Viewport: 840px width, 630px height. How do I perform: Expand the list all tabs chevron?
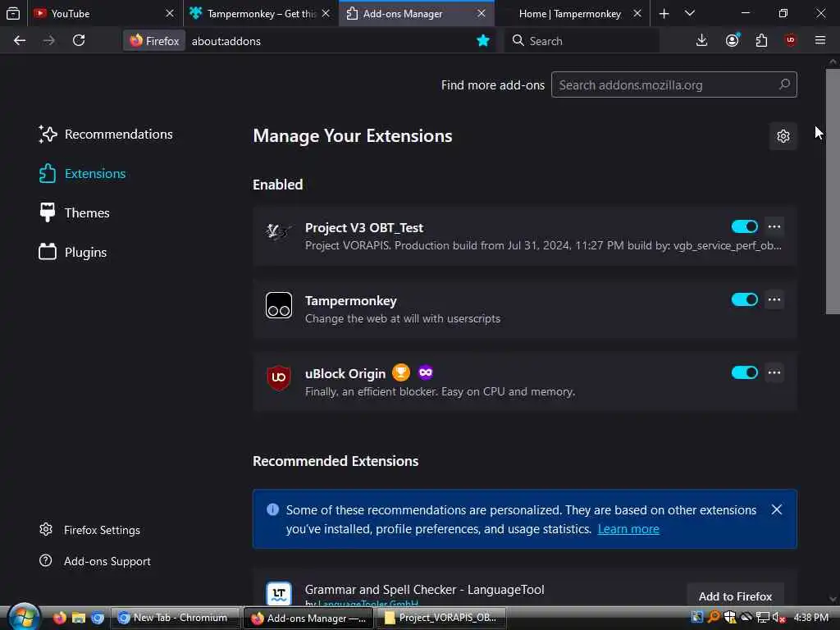pyautogui.click(x=689, y=13)
